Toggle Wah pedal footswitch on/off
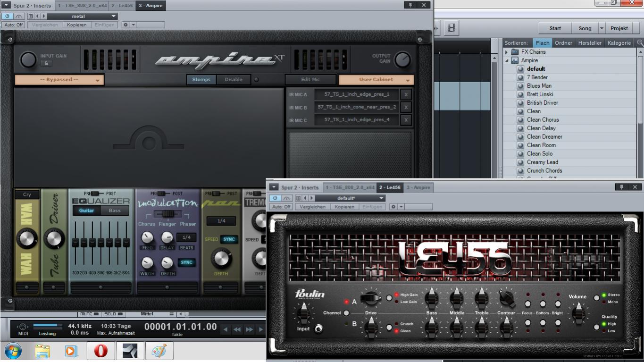This screenshot has height=362, width=644. 27,287
